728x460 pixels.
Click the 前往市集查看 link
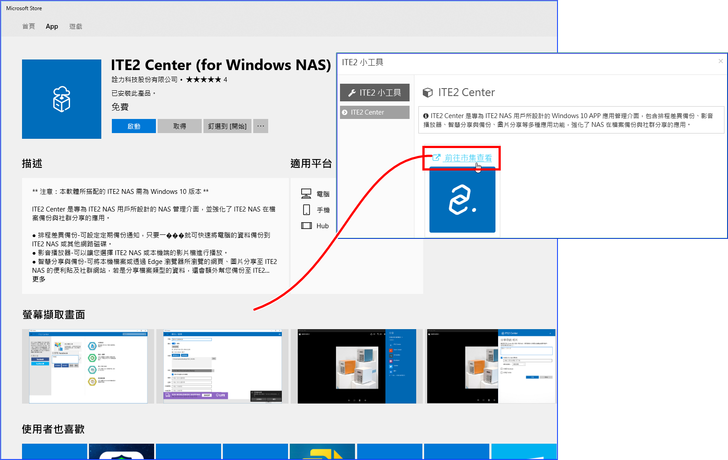468,158
